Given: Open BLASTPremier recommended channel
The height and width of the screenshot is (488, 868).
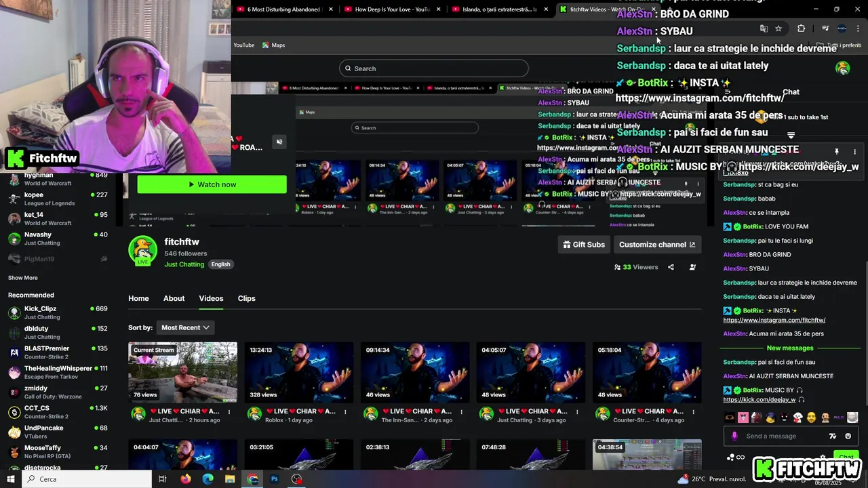Looking at the screenshot, I should pos(58,352).
